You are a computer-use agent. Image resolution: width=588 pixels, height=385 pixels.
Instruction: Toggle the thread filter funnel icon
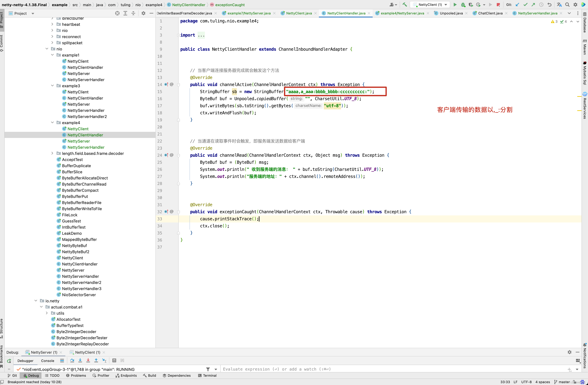coord(208,369)
